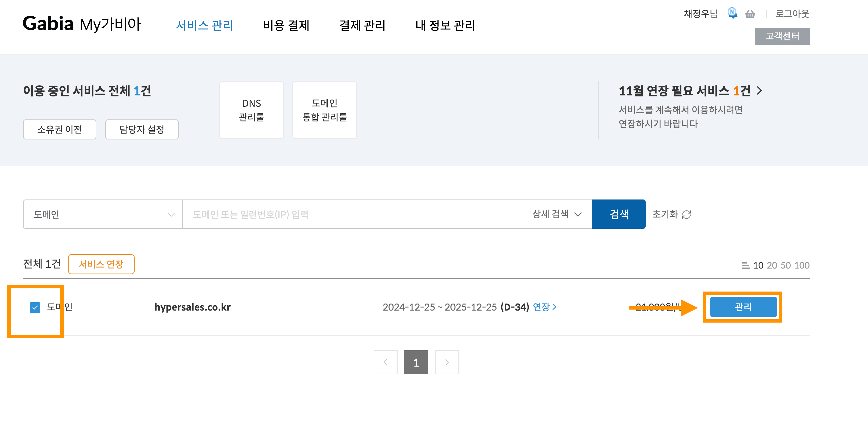868x431 pixels.
Task: Expand the 상세 검색 options
Action: tap(557, 214)
